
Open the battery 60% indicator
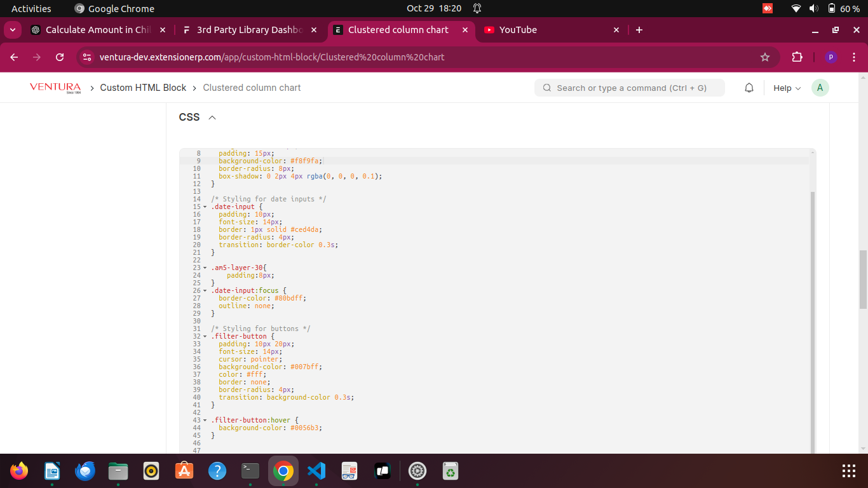843,8
